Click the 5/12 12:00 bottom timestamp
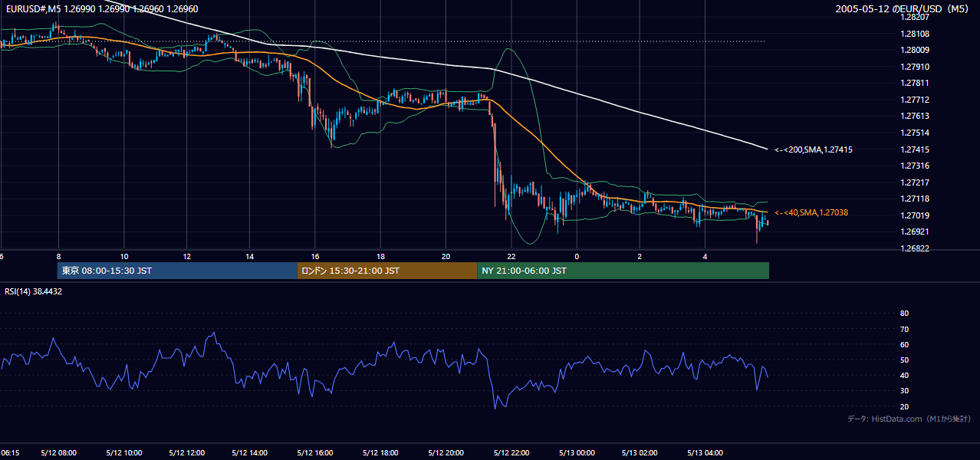Image resolution: width=980 pixels, height=460 pixels. (187, 453)
